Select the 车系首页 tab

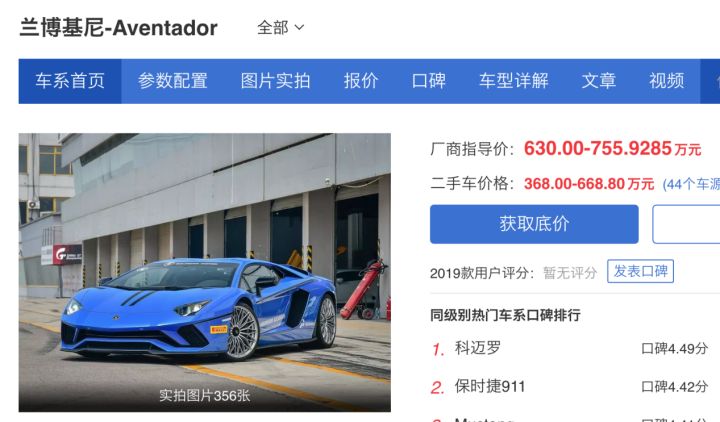tap(70, 81)
